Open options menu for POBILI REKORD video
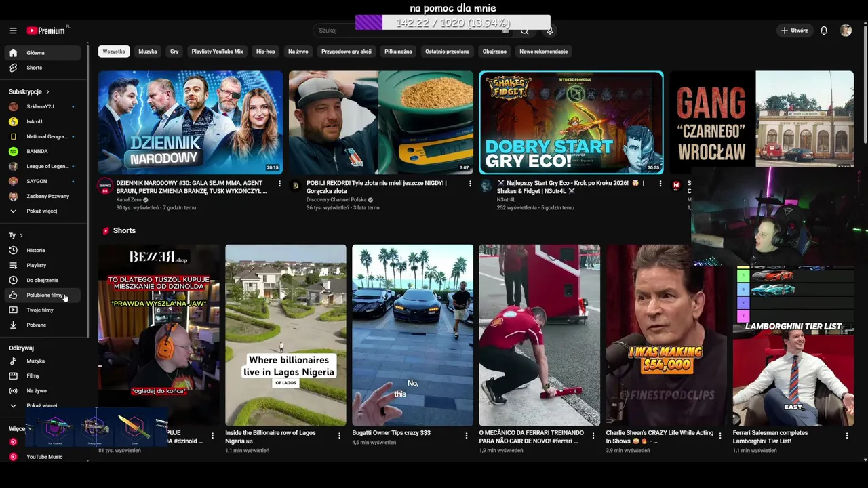The height and width of the screenshot is (488, 868). click(470, 184)
